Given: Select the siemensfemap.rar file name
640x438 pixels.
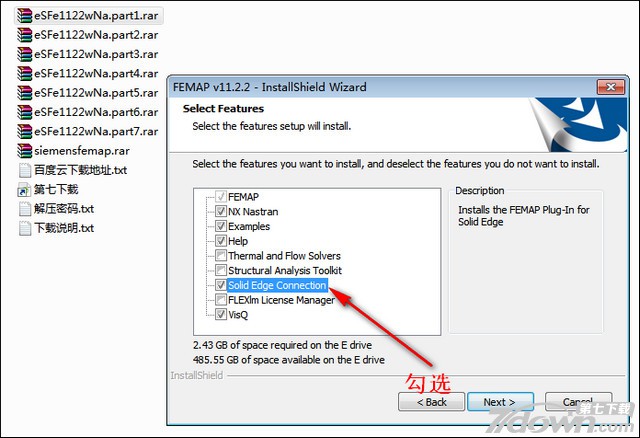Looking at the screenshot, I should 82,151.
